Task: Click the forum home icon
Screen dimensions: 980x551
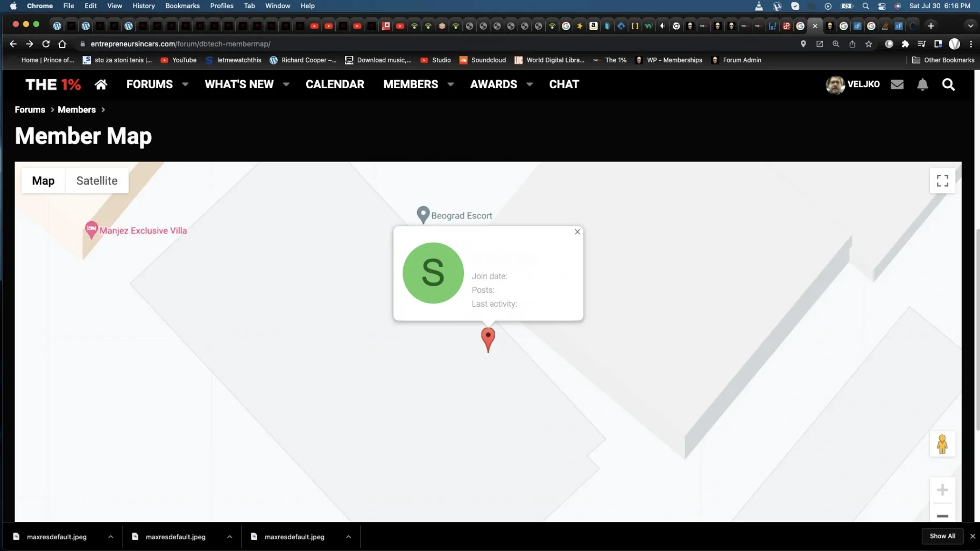Action: [101, 84]
